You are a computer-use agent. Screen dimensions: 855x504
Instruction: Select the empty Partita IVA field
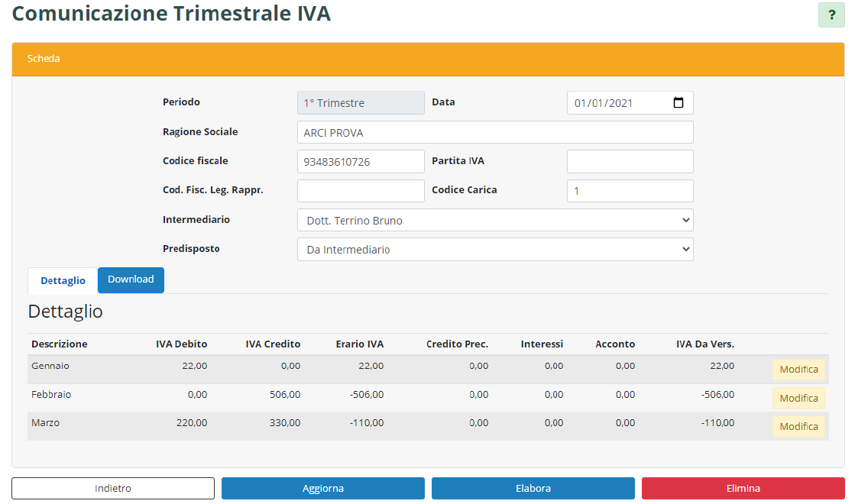(630, 162)
